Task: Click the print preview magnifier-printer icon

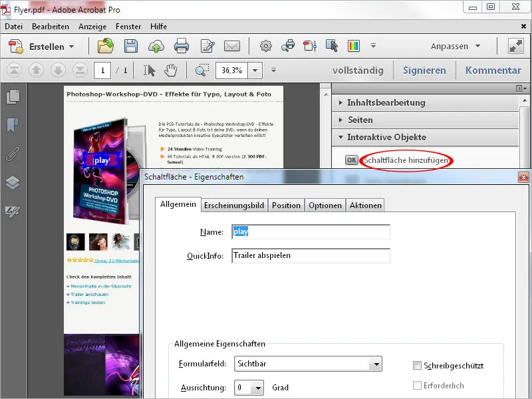Action: click(288, 46)
